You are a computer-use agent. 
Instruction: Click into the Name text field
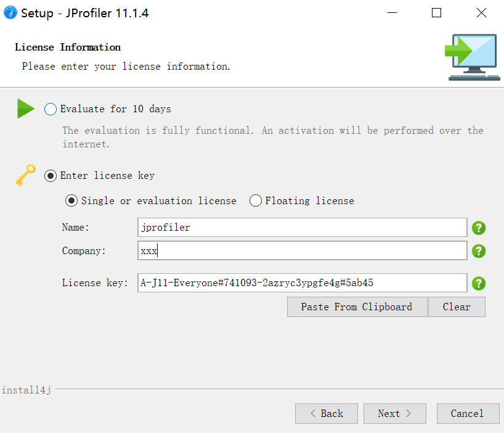302,228
